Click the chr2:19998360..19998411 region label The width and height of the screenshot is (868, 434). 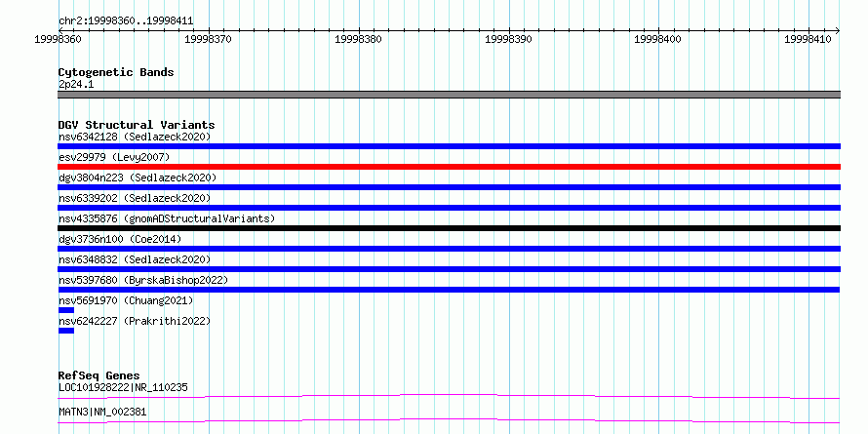tap(126, 21)
